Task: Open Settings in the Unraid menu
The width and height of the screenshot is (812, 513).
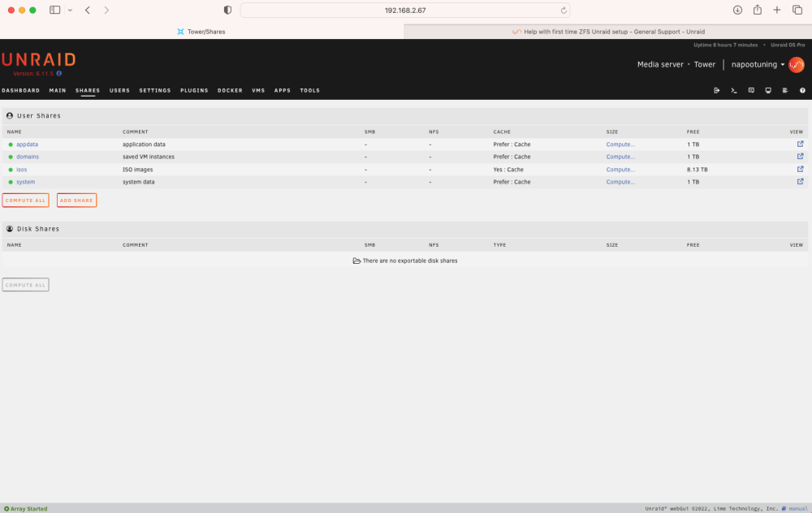Action: point(155,91)
